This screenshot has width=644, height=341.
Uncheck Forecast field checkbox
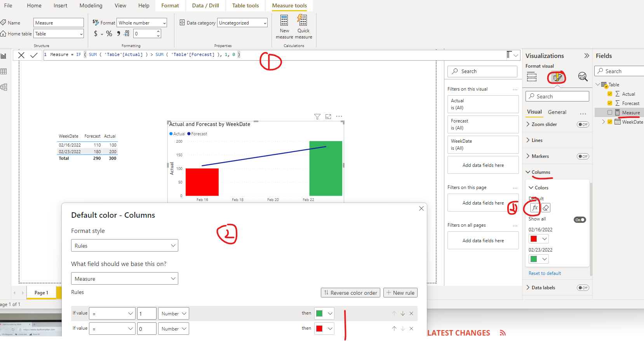(610, 103)
